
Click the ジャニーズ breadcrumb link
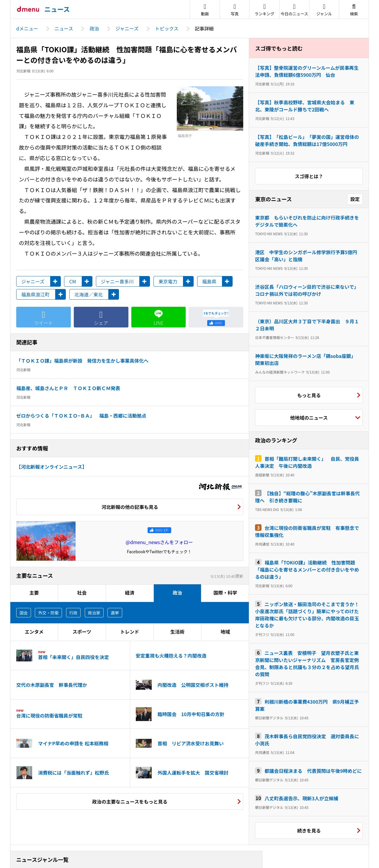coord(127,29)
